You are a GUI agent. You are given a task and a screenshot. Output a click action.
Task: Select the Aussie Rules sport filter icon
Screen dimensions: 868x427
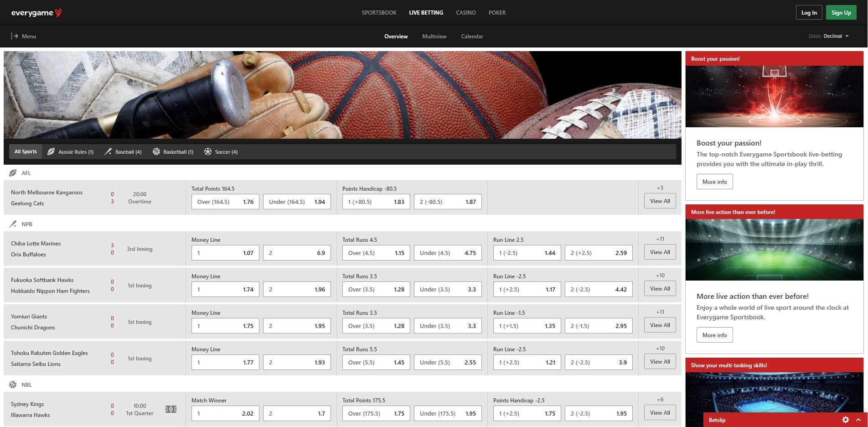pos(51,151)
